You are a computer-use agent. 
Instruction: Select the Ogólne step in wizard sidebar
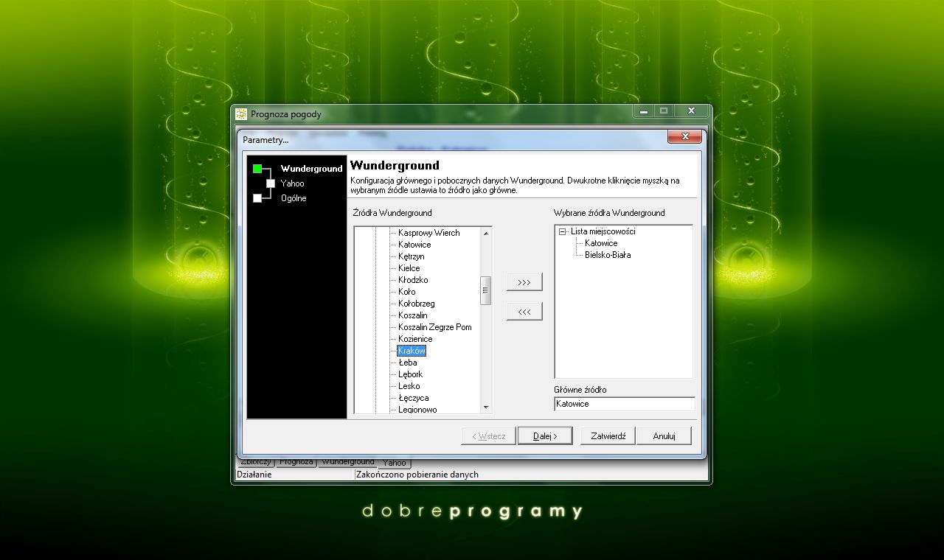(294, 198)
